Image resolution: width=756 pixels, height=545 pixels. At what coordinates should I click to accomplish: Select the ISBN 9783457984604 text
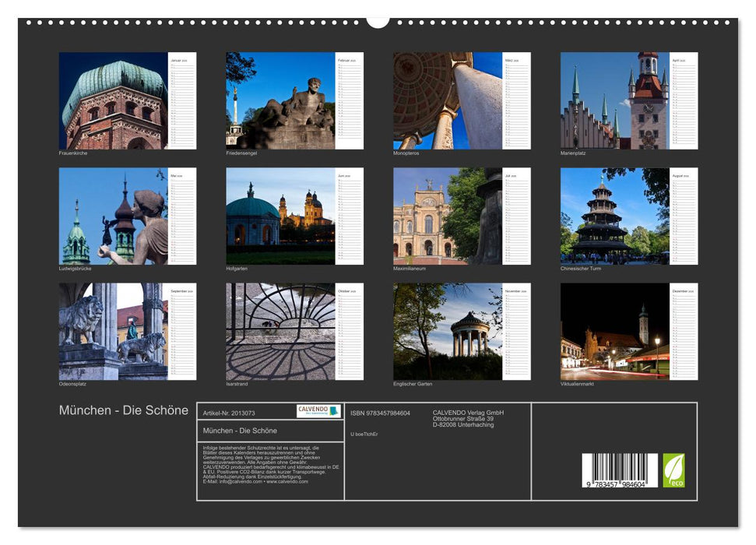[x=381, y=412]
